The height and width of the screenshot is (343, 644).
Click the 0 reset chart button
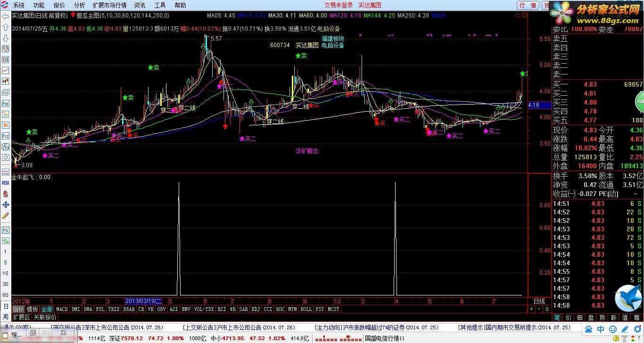pos(547,309)
